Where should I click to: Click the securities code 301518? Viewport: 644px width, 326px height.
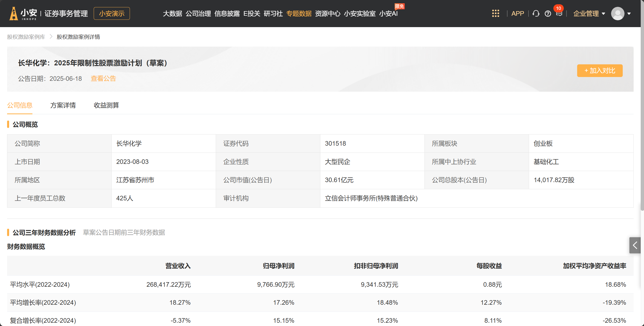pos(335,143)
